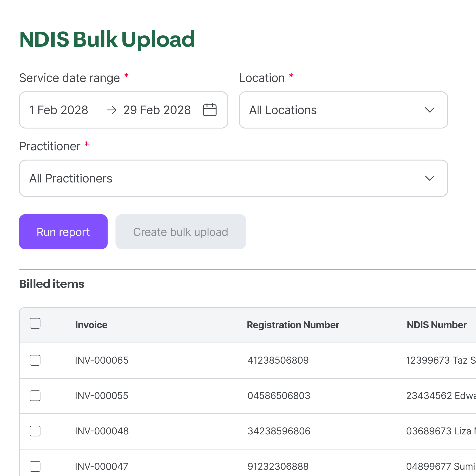Sort by NDIS Number column header

pos(437,325)
